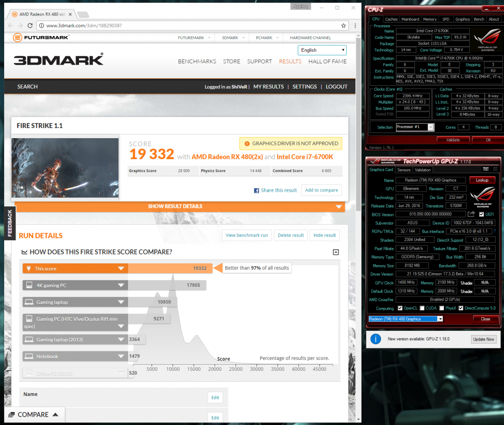Click the site information icon in address bar
This screenshot has height=425, width=504.
coord(42,26)
